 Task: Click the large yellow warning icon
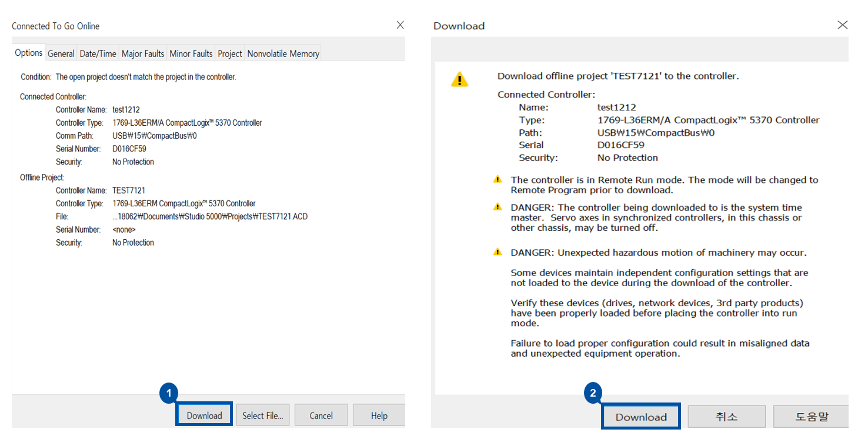click(459, 79)
